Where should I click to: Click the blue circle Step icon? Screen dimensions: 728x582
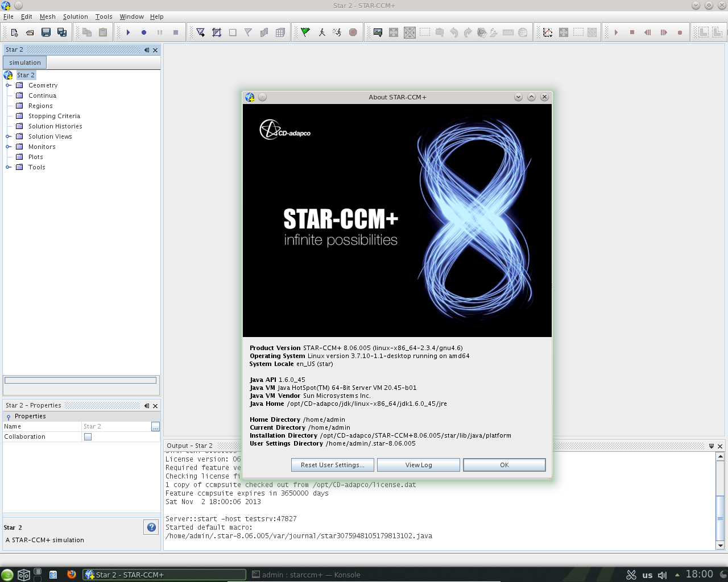144,32
